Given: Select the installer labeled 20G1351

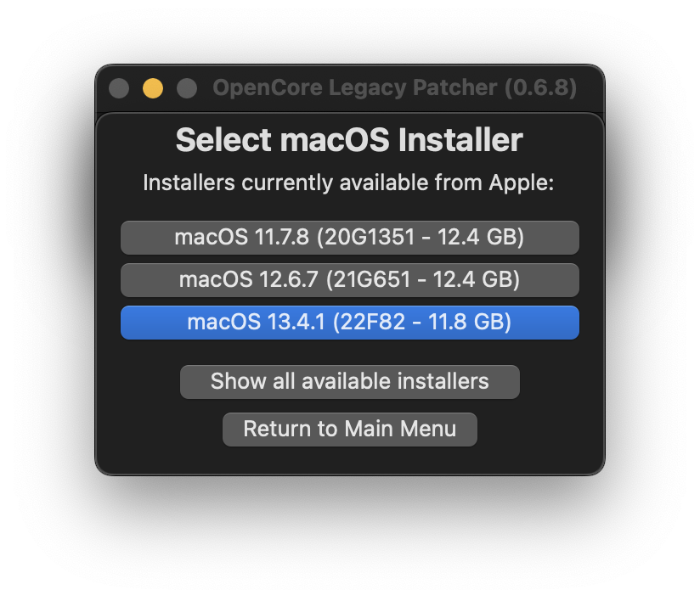Looking at the screenshot, I should coord(350,238).
